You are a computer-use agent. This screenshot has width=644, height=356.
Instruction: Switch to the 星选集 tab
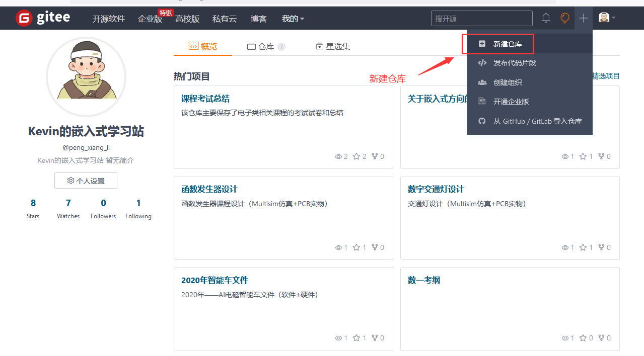pos(333,46)
